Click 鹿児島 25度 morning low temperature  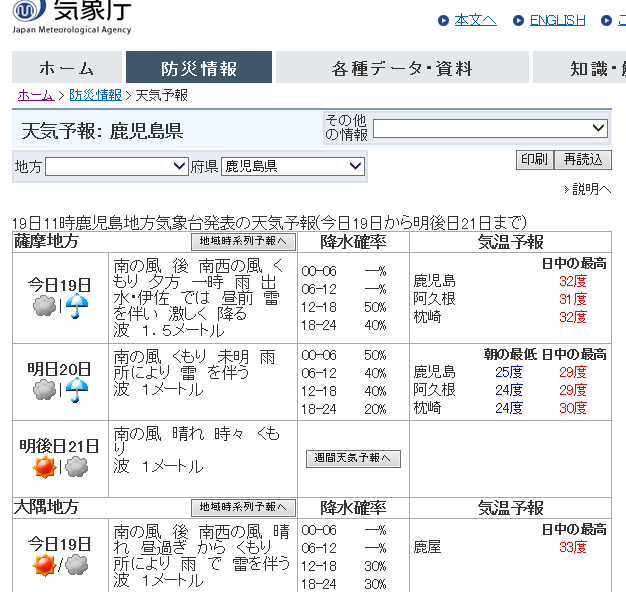(x=509, y=372)
